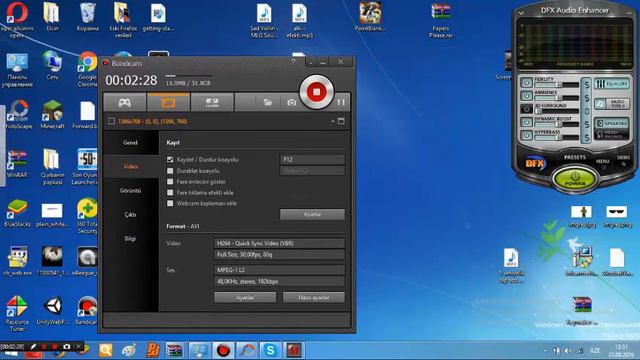Open Papers Please.rar desktop file
Image resolution: width=640 pixels, height=360 pixels.
441,20
